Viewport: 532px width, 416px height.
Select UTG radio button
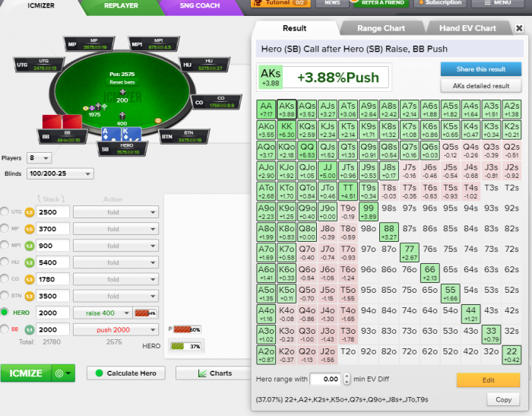pyautogui.click(x=5, y=211)
